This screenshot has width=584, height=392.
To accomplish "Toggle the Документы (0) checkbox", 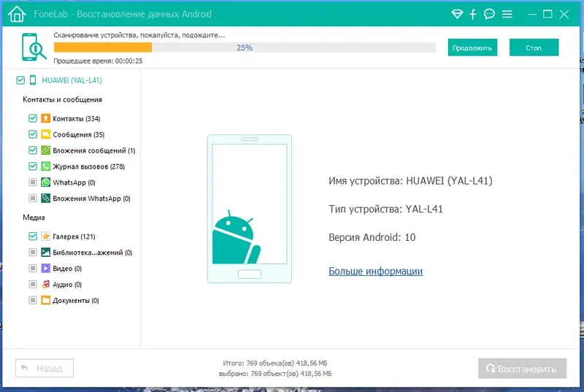I will coord(33,301).
